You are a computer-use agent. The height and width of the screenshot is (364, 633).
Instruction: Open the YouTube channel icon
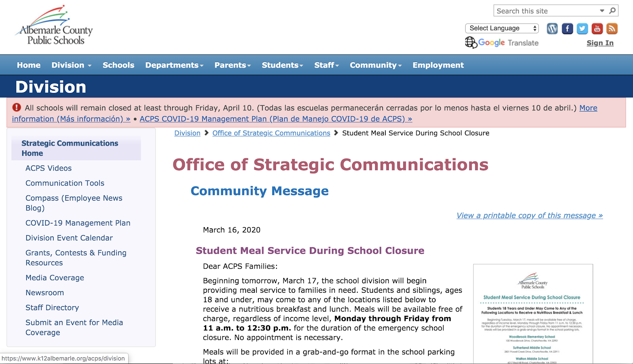coord(597,28)
